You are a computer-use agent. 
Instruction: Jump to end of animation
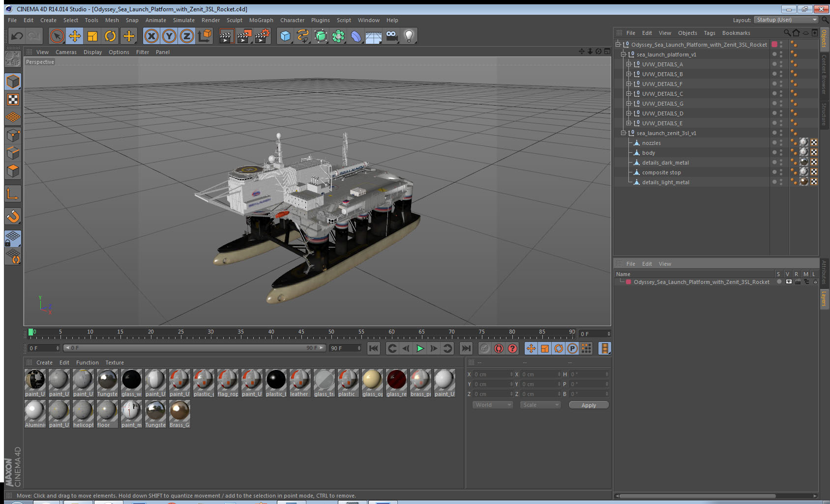pyautogui.click(x=466, y=348)
